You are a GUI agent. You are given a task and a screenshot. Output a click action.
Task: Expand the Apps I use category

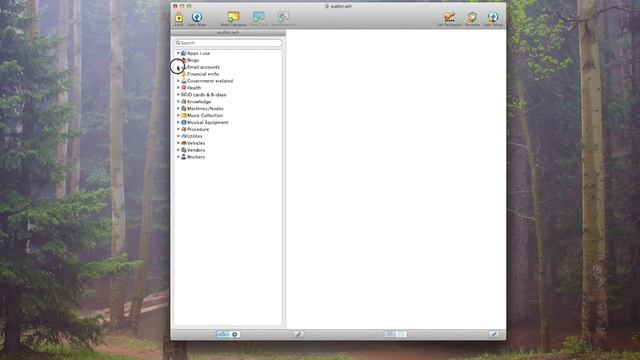(x=178, y=53)
